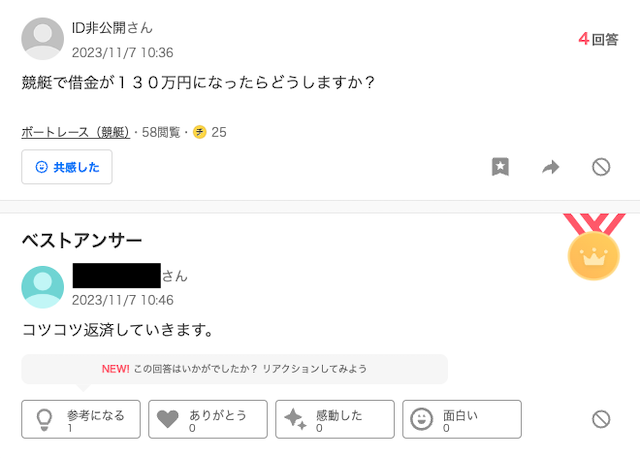
Task: Click the question text about 130万円 debt
Action: click(198, 83)
